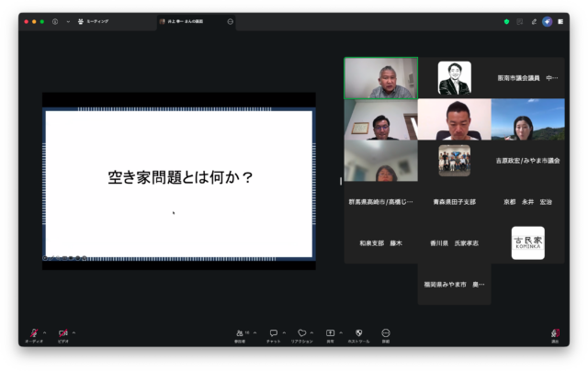
Task: Open the リアクション reactions menu
Action: 301,333
